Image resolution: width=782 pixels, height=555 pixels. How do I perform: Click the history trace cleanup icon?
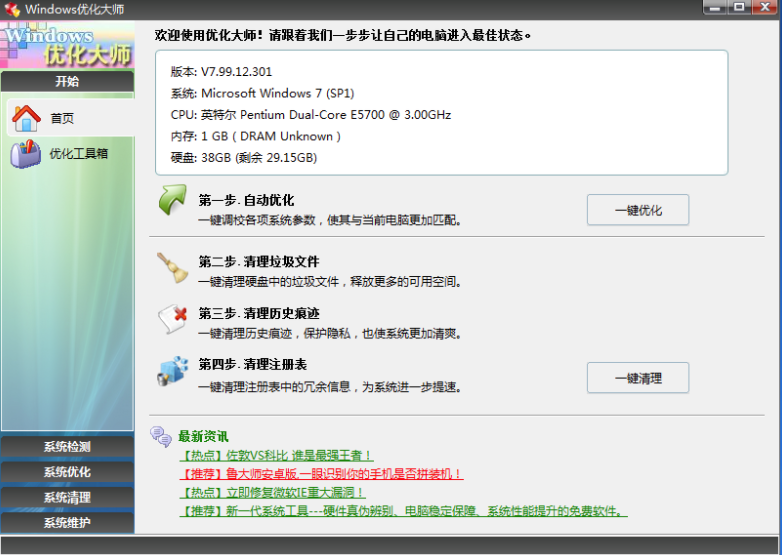coord(173,319)
